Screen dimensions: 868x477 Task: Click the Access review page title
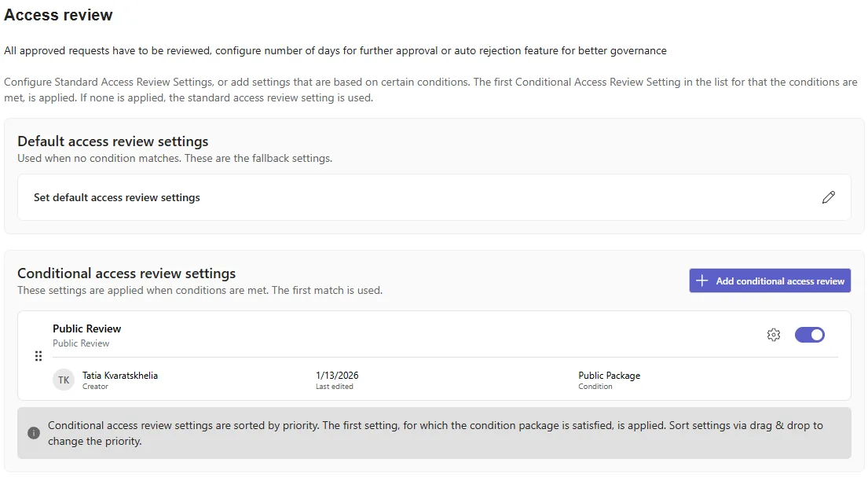58,15
